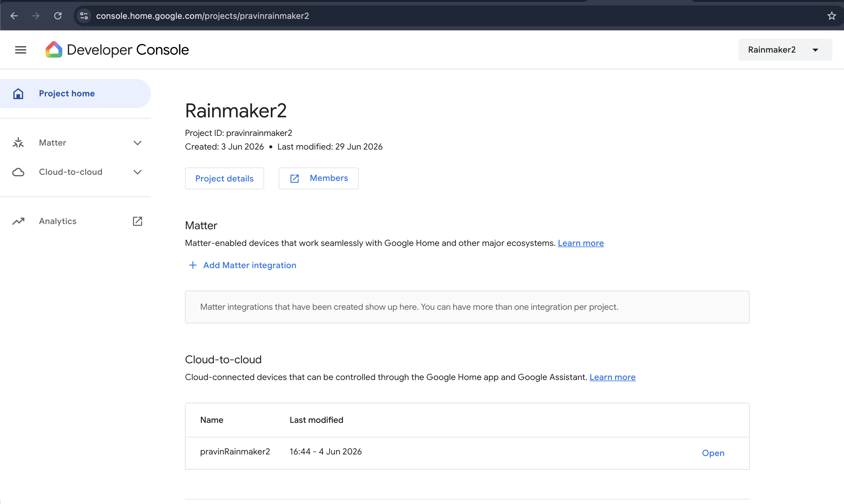Image resolution: width=844 pixels, height=504 pixels.
Task: Select Matter in the sidebar menu
Action: pyautogui.click(x=75, y=143)
